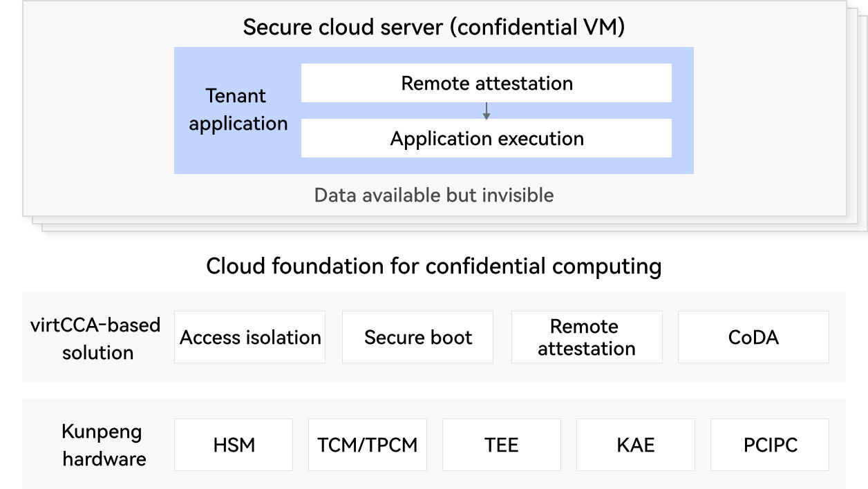Select the TCM/TPCM box
Viewport: 868px width, 489px height.
[x=368, y=445]
